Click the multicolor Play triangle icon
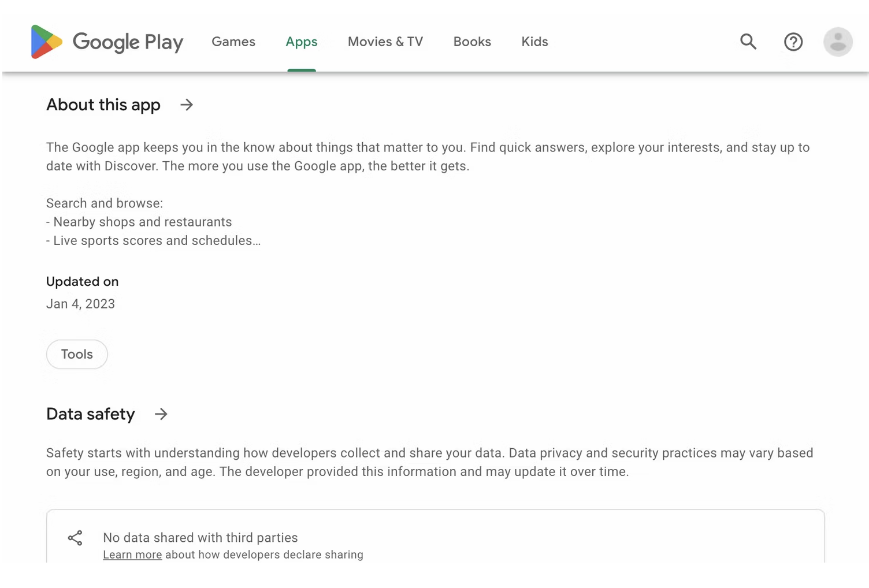 tap(45, 42)
